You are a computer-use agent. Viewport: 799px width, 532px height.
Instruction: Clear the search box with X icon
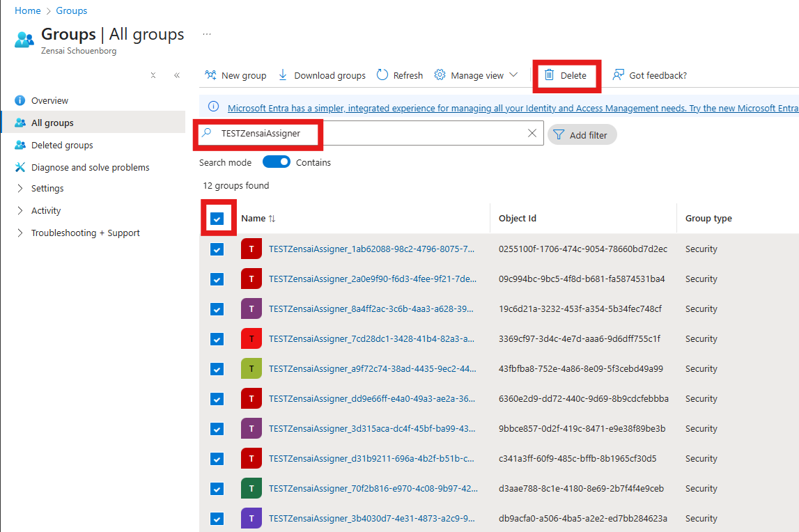[x=532, y=133]
